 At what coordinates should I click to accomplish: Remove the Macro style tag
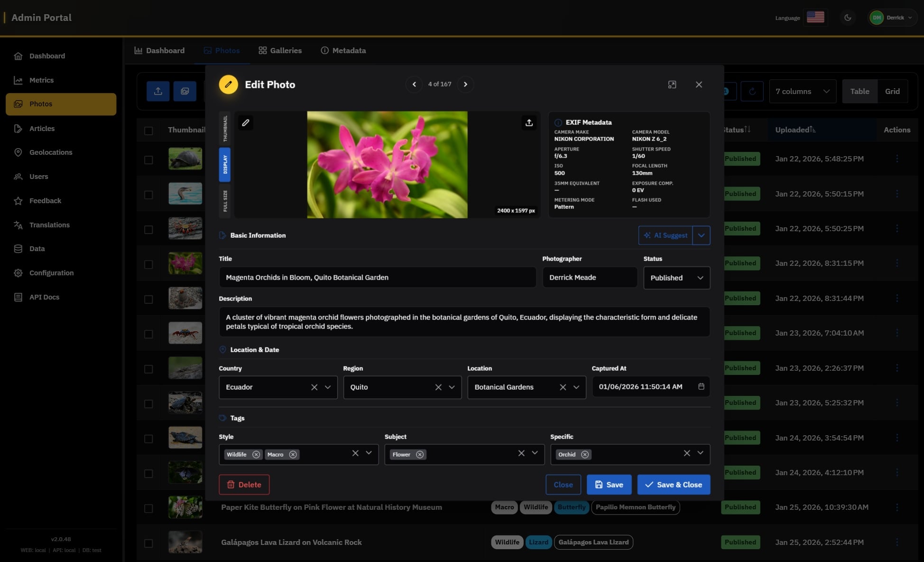click(293, 454)
